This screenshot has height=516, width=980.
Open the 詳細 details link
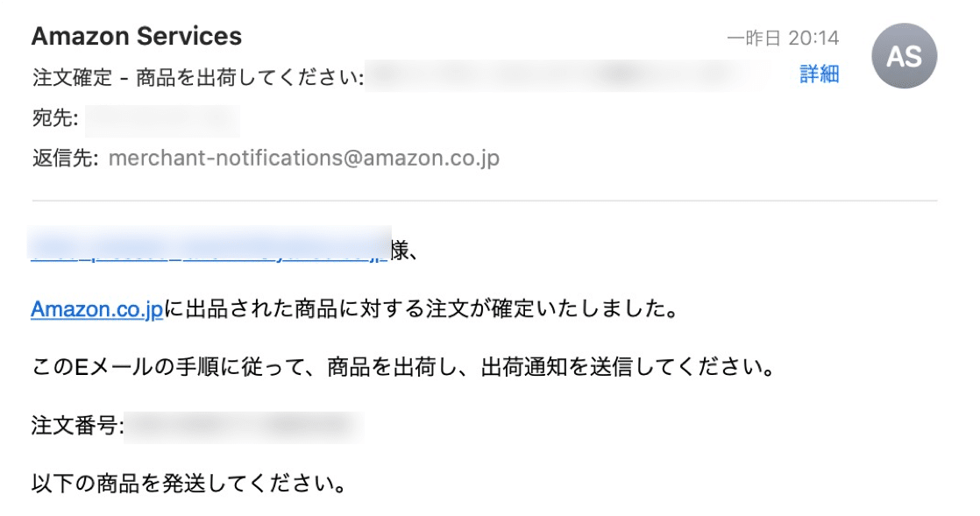[x=819, y=74]
